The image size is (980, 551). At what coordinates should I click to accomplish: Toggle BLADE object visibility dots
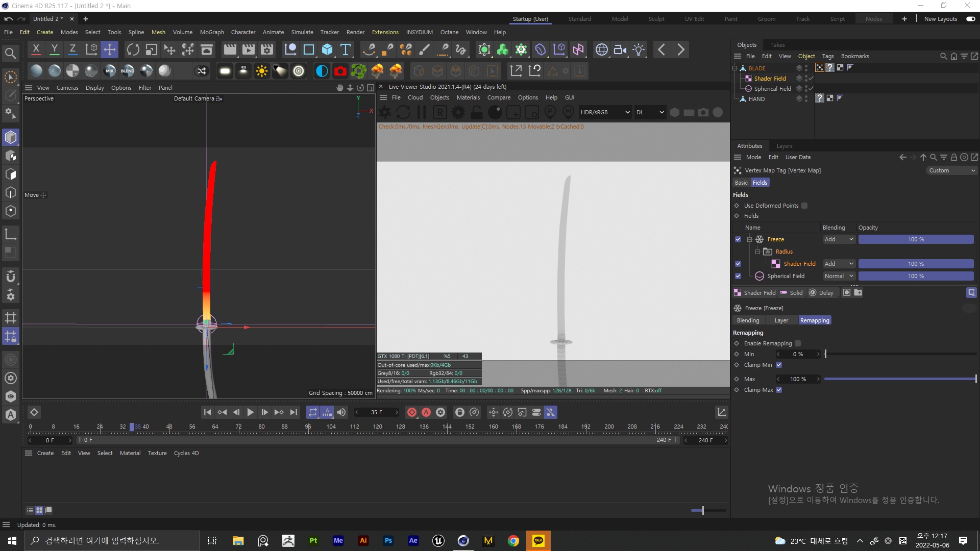[806, 68]
